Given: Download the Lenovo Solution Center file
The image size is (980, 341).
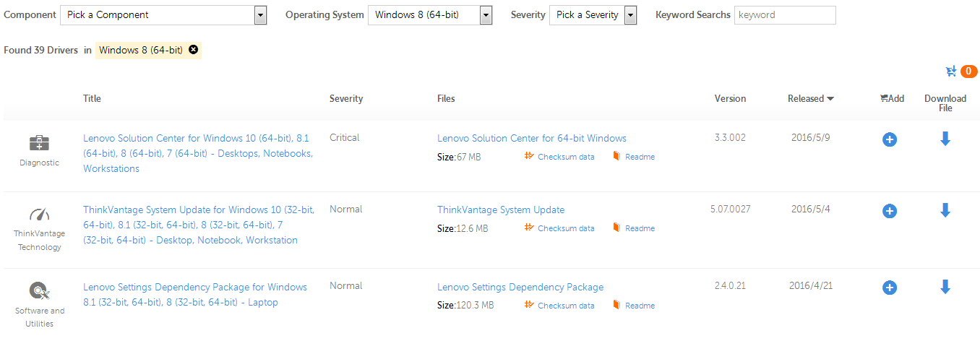Looking at the screenshot, I should (945, 139).
